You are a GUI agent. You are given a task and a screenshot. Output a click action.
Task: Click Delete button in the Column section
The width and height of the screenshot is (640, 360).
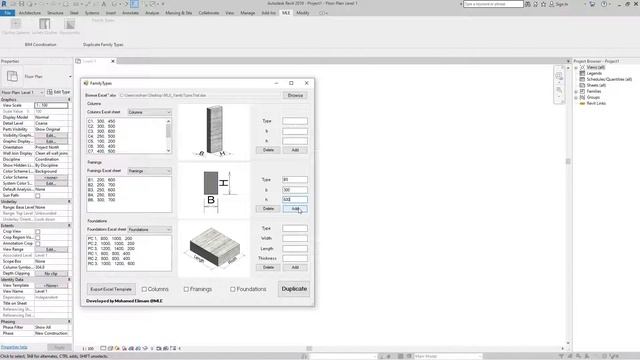point(268,150)
